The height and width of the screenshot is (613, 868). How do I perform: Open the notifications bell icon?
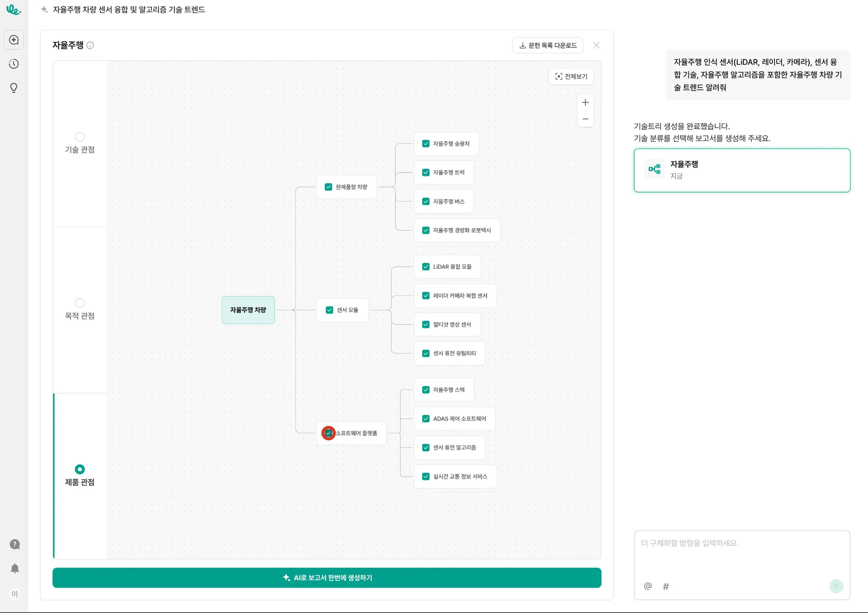pyautogui.click(x=14, y=568)
